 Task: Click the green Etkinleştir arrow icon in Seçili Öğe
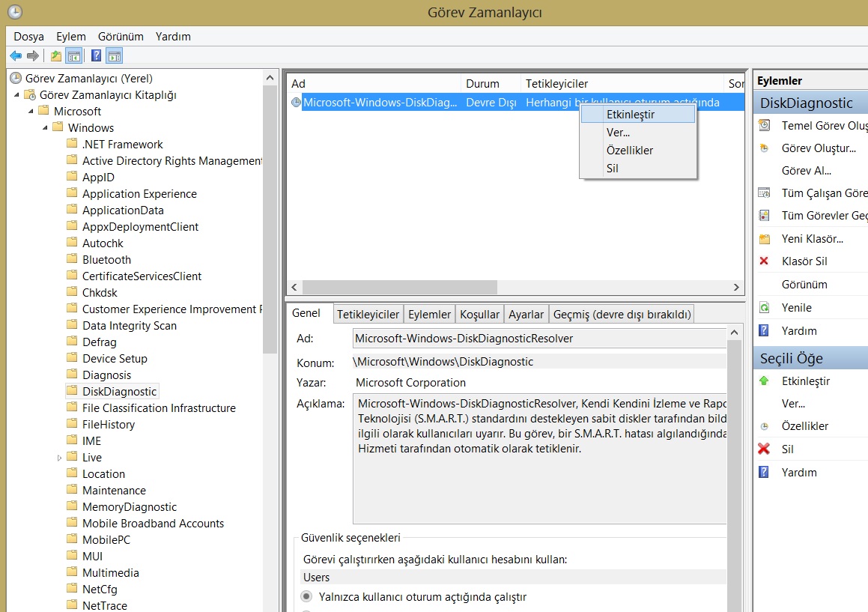coord(764,381)
